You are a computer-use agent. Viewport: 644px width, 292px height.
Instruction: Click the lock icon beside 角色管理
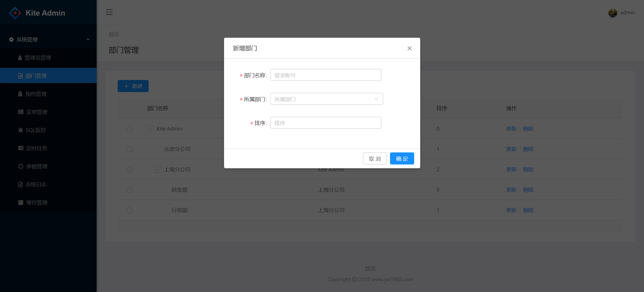[20, 94]
